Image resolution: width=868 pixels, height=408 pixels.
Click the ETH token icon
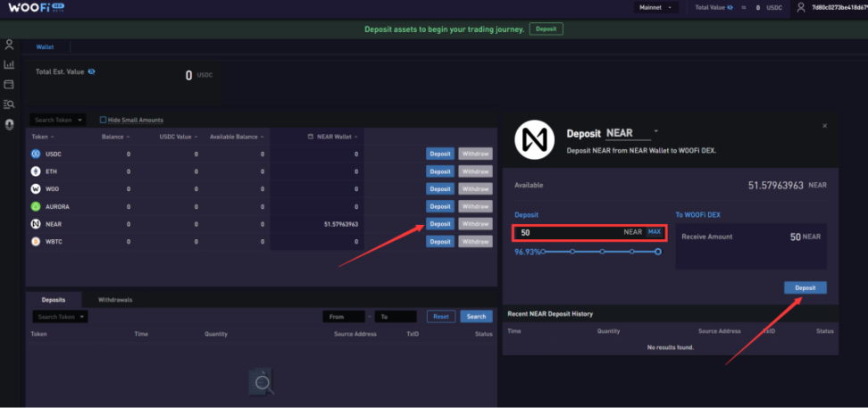coord(36,171)
